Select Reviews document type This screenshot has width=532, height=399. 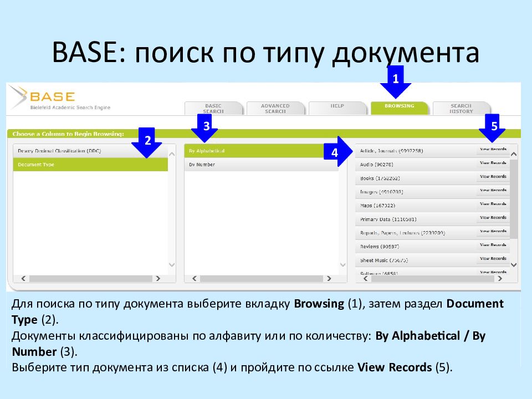(x=416, y=247)
